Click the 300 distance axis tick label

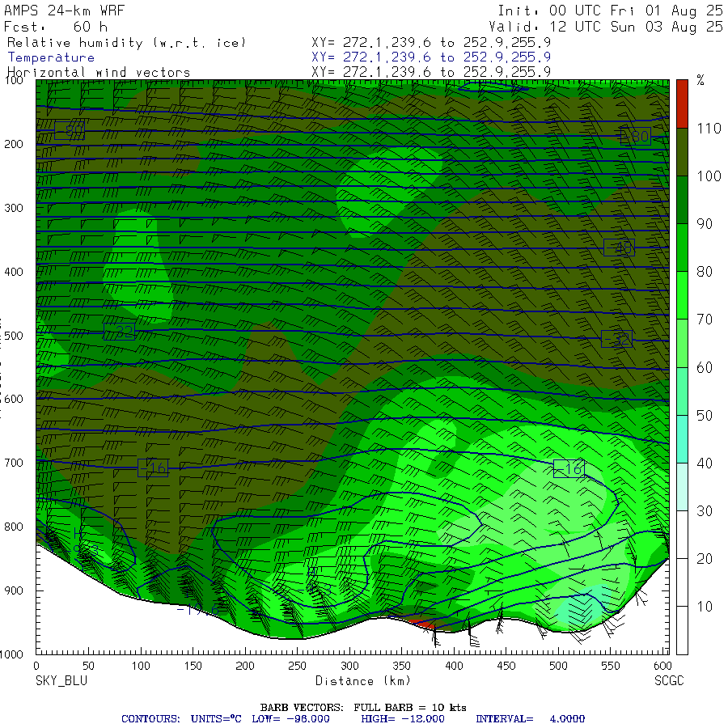click(349, 666)
